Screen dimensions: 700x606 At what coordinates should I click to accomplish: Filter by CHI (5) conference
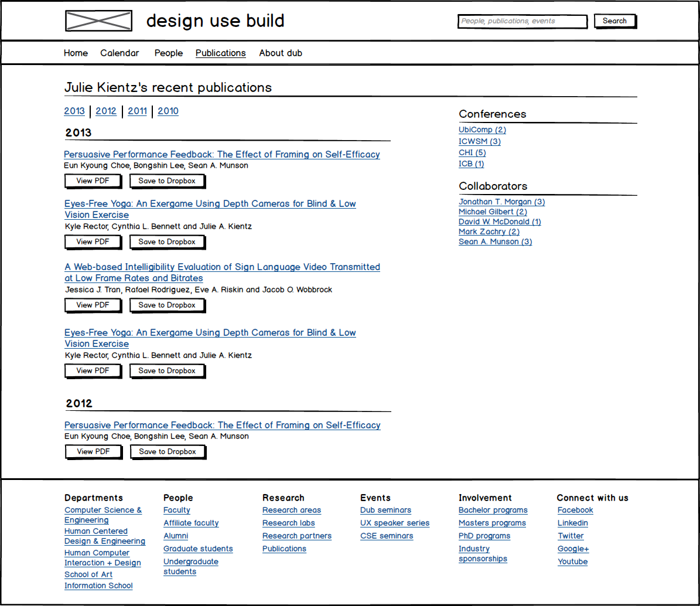[472, 153]
